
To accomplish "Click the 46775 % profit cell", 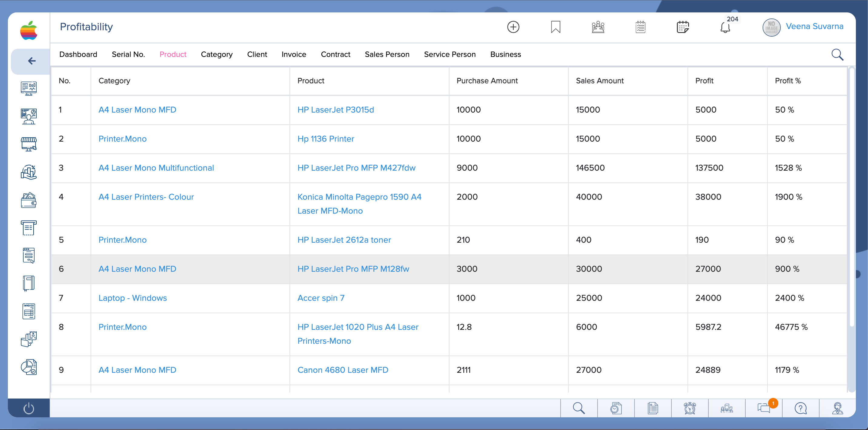I will tap(791, 327).
